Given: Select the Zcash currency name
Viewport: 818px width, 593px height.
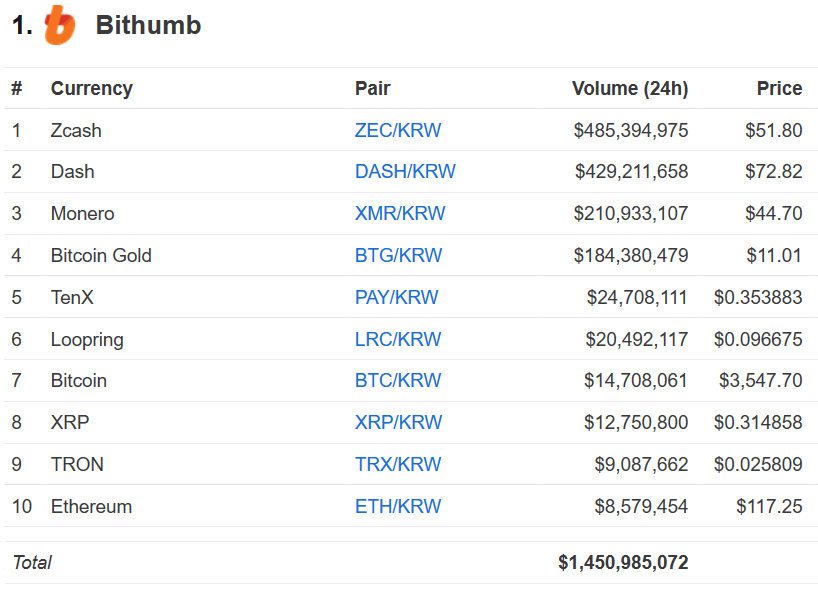Looking at the screenshot, I should (76, 130).
